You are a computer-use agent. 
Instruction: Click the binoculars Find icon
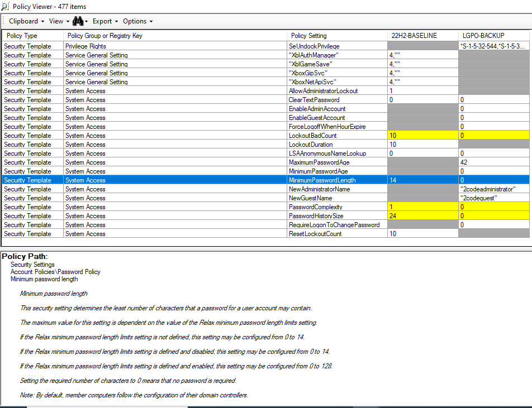point(77,21)
